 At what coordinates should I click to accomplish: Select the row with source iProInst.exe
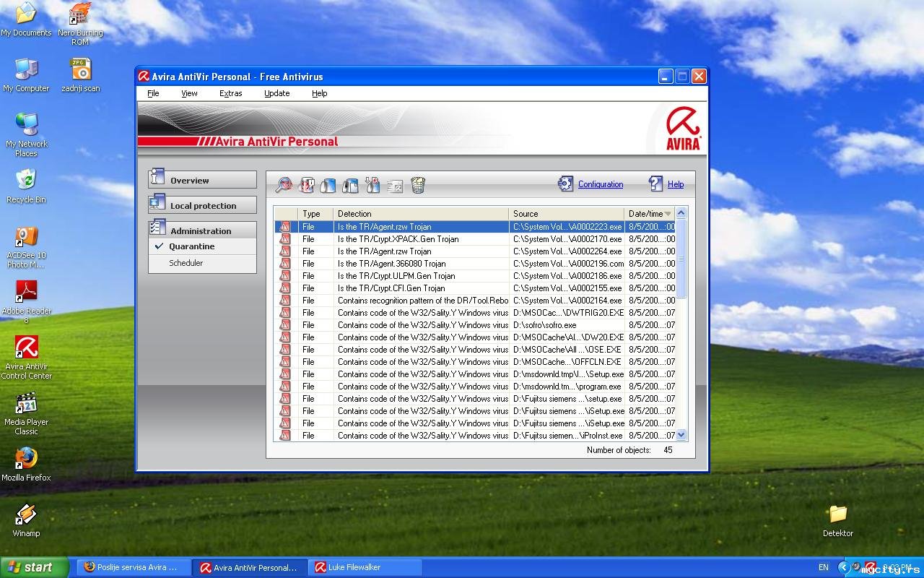coord(474,436)
